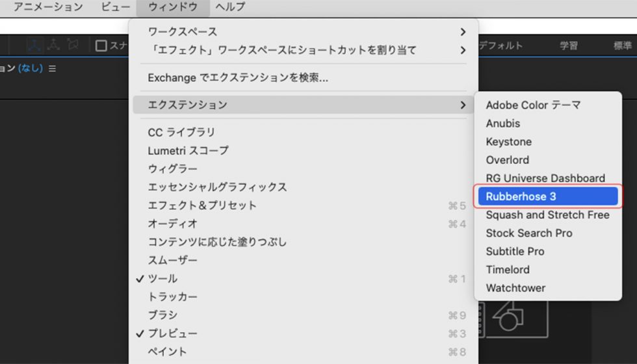The height and width of the screenshot is (364, 637).
Task: Toggle the checked ツール panel item
Action: tap(304, 279)
